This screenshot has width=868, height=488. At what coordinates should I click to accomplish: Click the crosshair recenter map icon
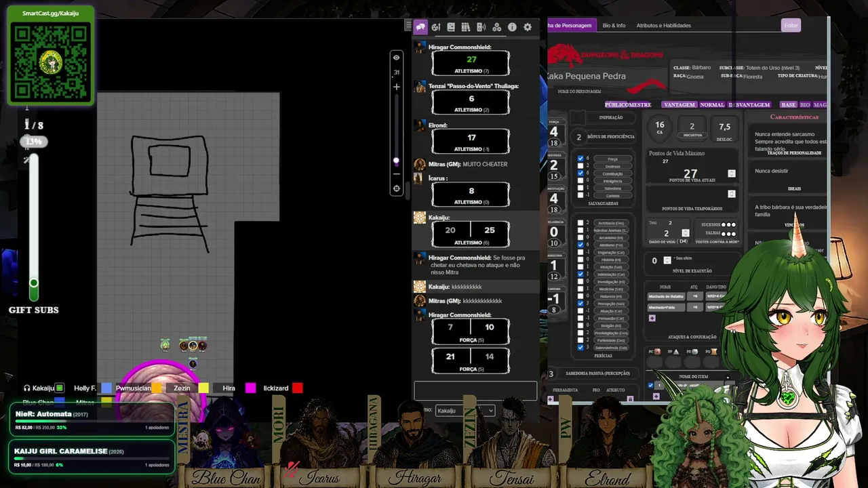coord(397,189)
